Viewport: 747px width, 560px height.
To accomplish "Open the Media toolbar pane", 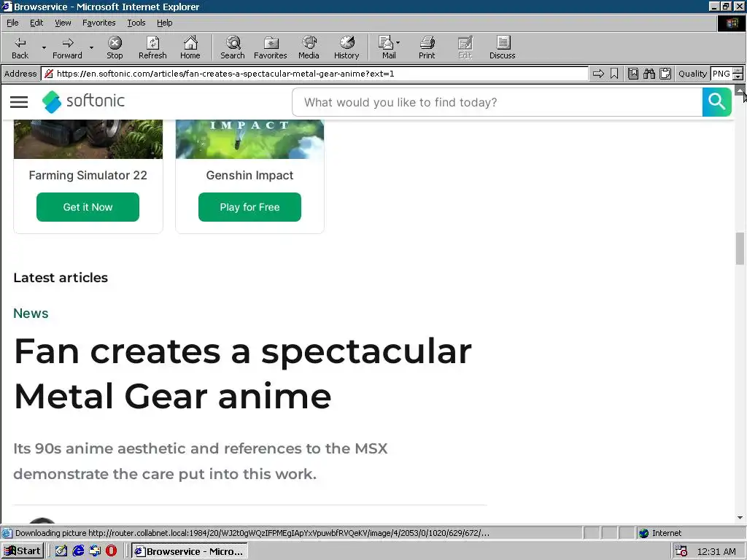I will pos(309,47).
